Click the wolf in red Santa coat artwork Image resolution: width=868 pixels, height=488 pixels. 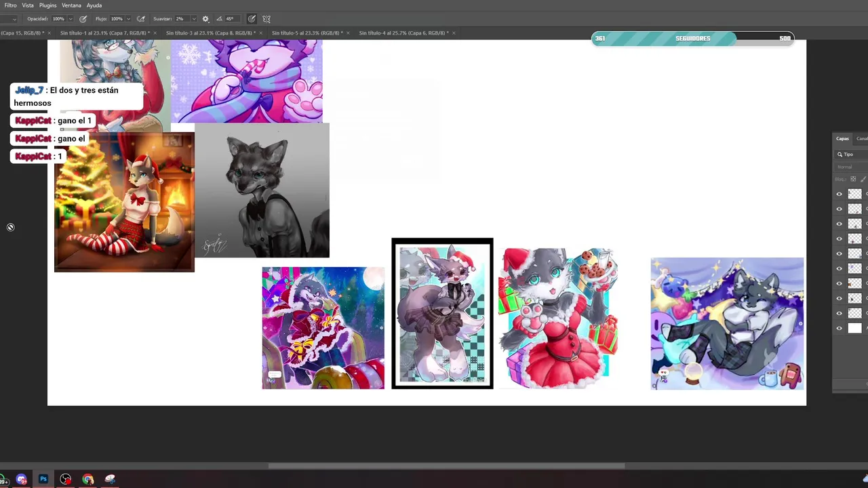pos(323,328)
